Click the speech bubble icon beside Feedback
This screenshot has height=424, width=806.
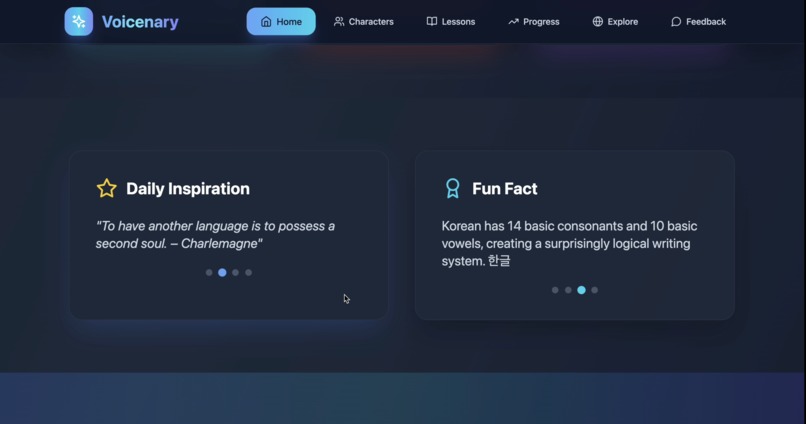pos(676,22)
